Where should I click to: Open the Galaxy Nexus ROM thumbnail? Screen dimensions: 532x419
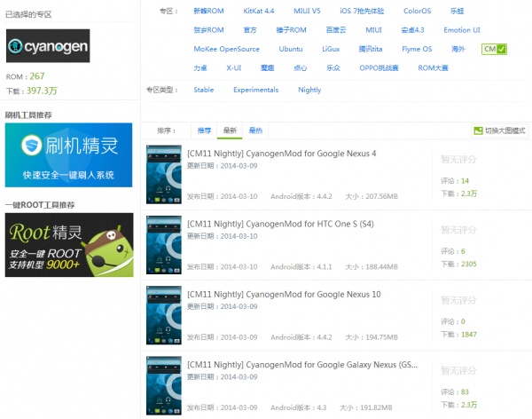click(x=163, y=383)
